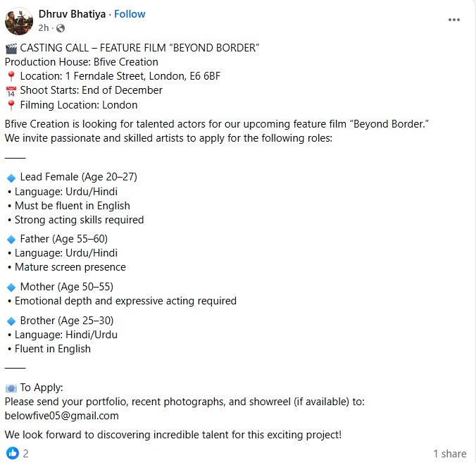Follow Dhruv Bhatiya
476x463 pixels.
[x=130, y=14]
